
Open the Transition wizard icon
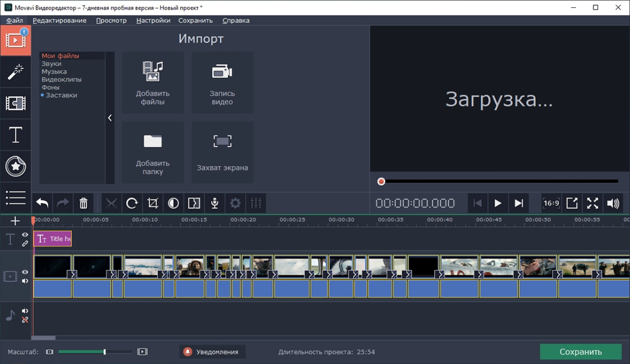click(194, 203)
